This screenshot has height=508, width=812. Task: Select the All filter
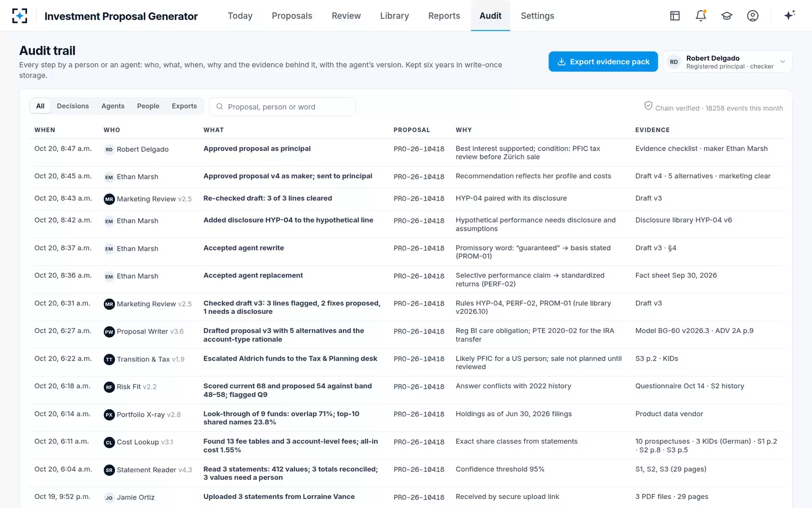coord(41,106)
